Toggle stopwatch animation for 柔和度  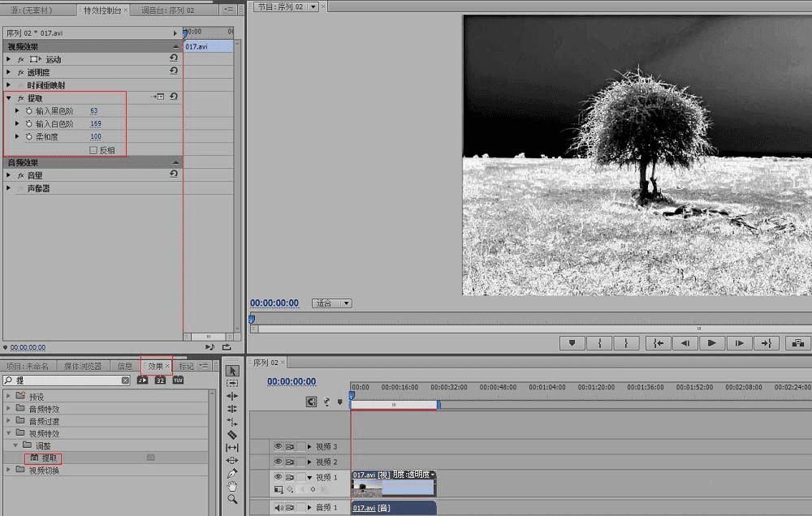click(x=28, y=137)
